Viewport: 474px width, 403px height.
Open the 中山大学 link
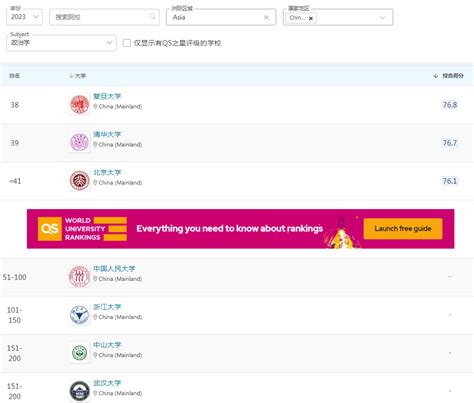click(107, 345)
